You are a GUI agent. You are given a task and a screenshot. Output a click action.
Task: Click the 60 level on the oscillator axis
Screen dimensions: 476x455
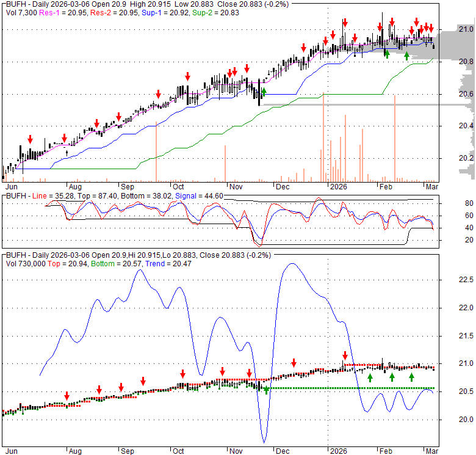coord(469,216)
